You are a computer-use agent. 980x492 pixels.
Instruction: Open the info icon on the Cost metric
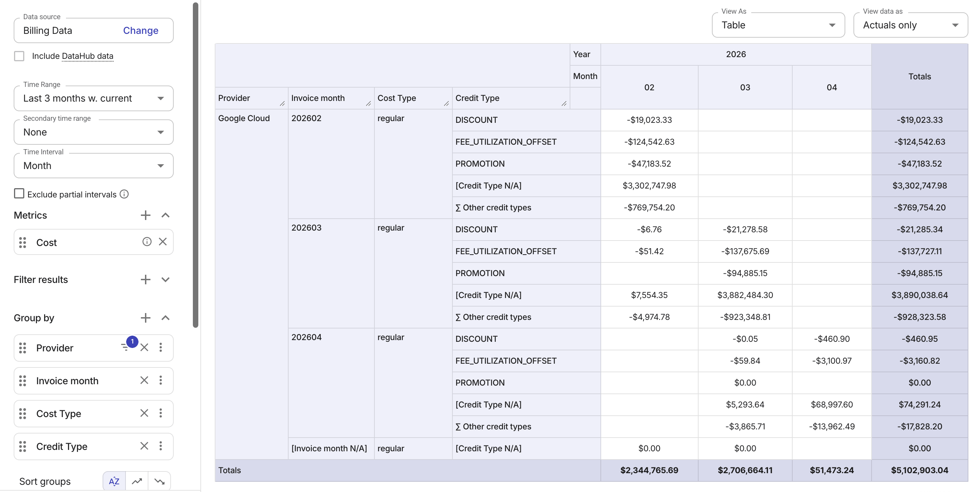pos(147,242)
